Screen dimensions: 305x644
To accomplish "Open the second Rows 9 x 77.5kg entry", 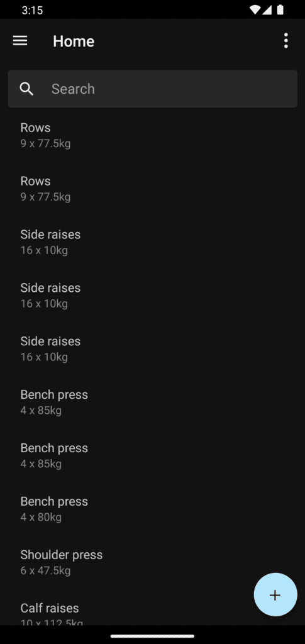I will (152, 189).
